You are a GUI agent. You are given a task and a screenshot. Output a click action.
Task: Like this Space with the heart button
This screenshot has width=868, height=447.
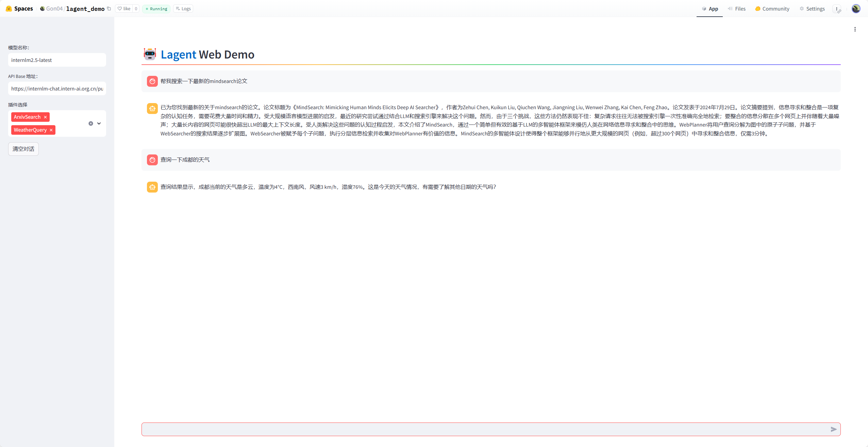(x=124, y=9)
